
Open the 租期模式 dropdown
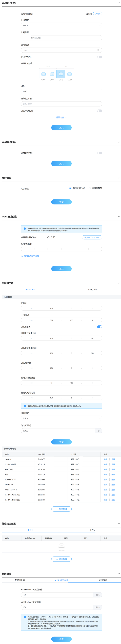[x=61, y=419]
